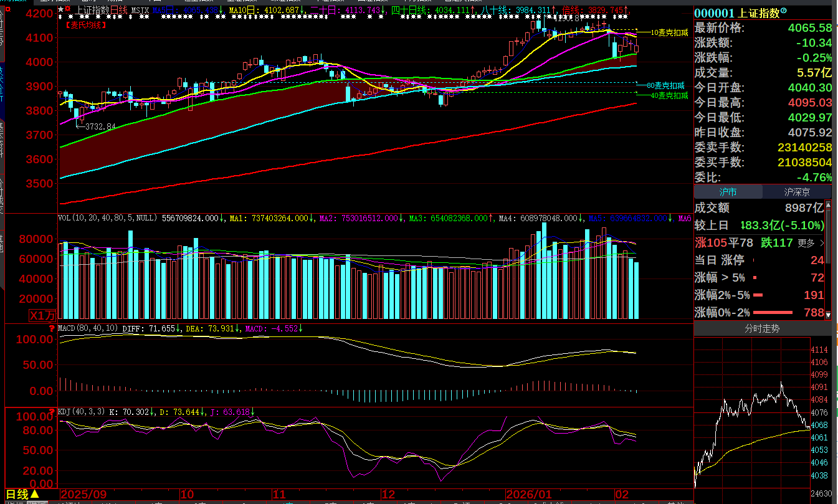Open chart settings gear icon next to star
Screen dimensions: 838x504
tap(69, 10)
